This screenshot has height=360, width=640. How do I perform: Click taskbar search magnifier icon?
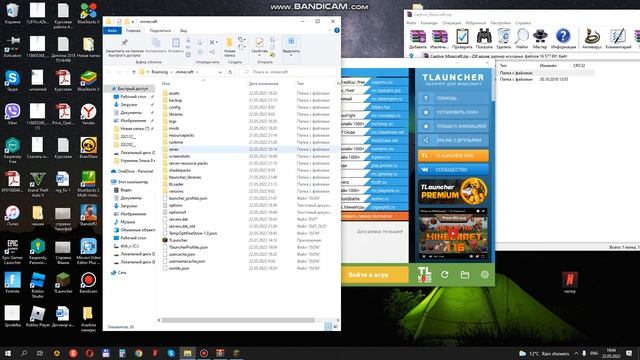(24, 353)
